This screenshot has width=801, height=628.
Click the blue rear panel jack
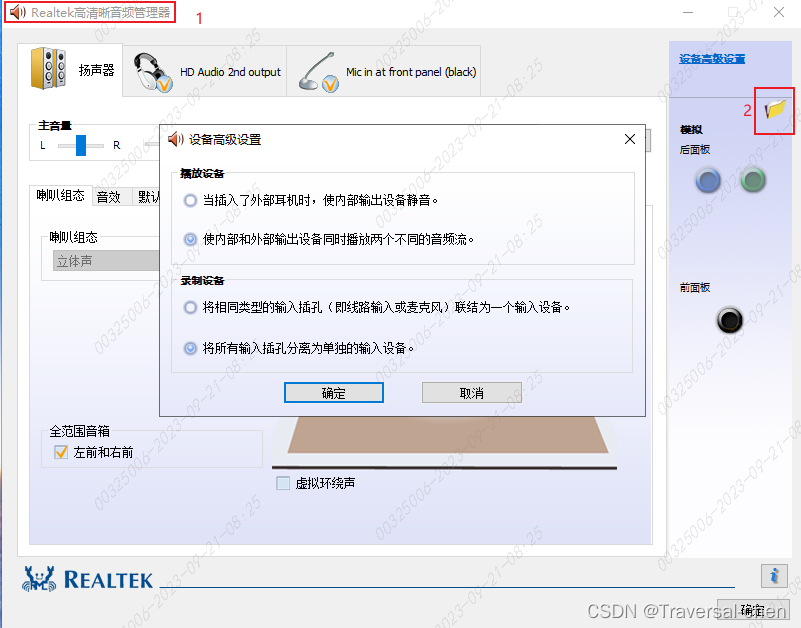pos(708,180)
